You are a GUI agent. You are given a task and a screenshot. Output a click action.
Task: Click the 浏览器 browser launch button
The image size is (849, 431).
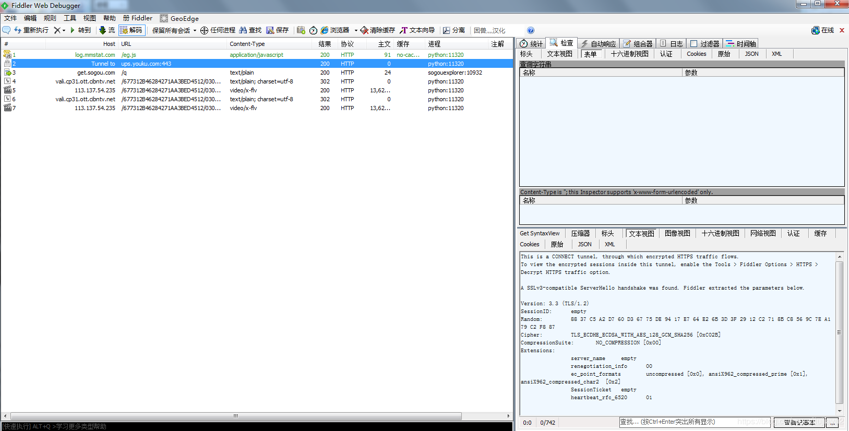(335, 30)
